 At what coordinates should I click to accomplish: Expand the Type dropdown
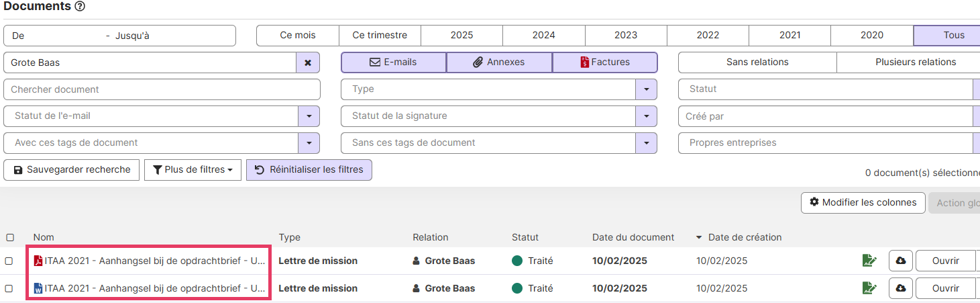coord(646,89)
